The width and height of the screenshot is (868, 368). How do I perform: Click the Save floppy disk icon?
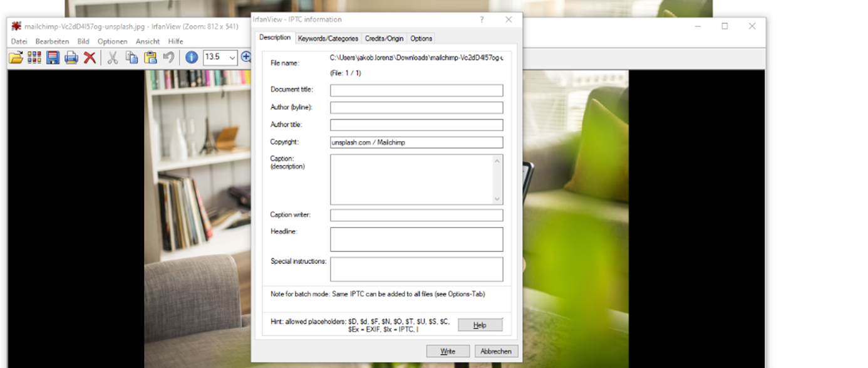(53, 58)
